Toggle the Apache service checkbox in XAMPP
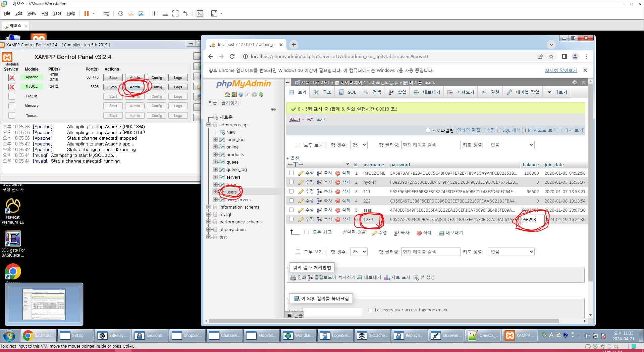 tap(12, 78)
